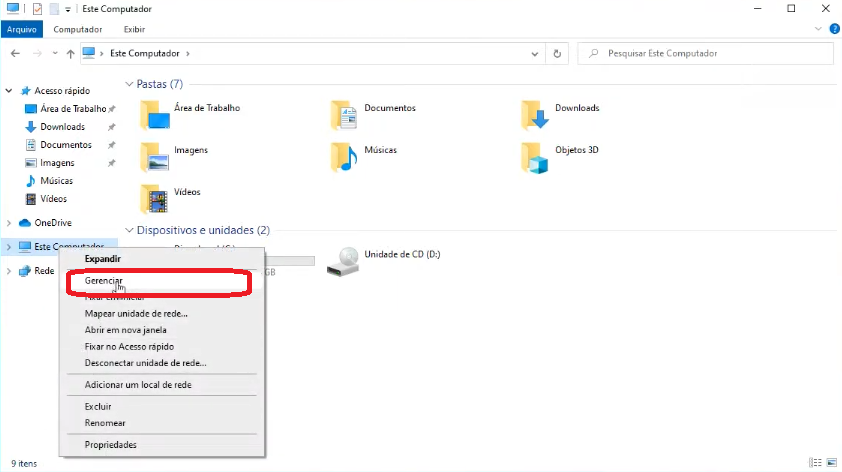Choose Adicionar um local de rede
The image size is (842, 472).
coord(162,384)
